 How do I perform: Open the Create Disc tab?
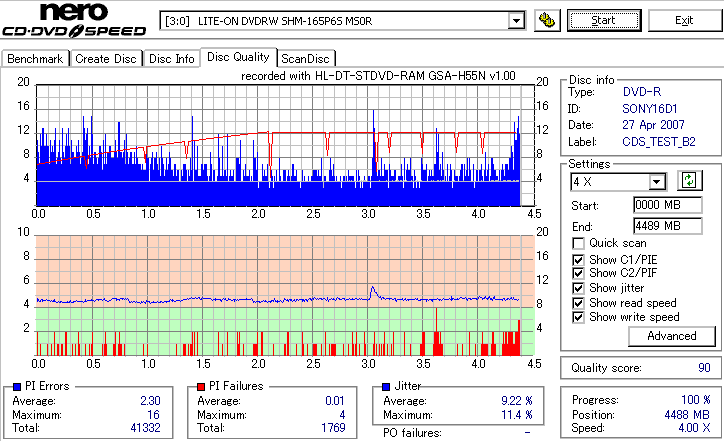(106, 59)
